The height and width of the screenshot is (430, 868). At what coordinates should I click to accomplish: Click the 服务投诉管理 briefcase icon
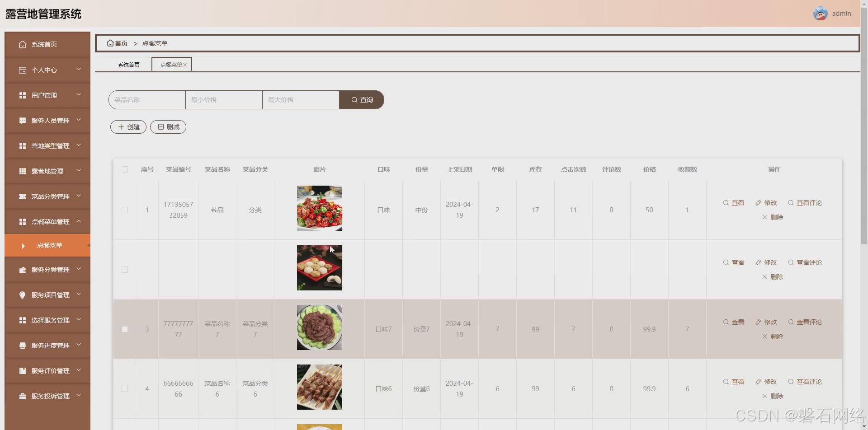23,396
